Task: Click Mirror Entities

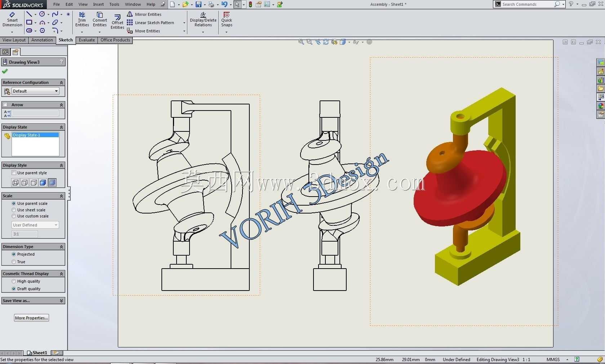Action: point(144,14)
